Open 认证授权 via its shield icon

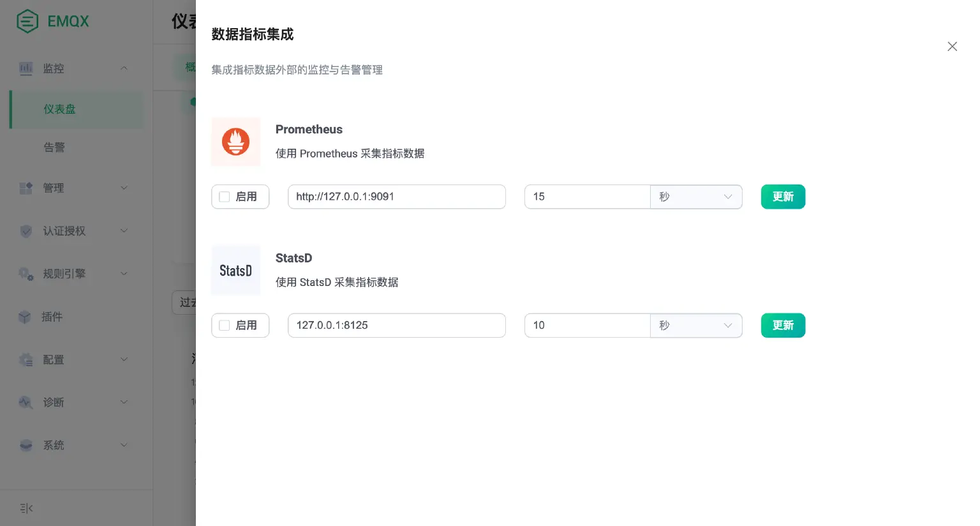point(26,231)
